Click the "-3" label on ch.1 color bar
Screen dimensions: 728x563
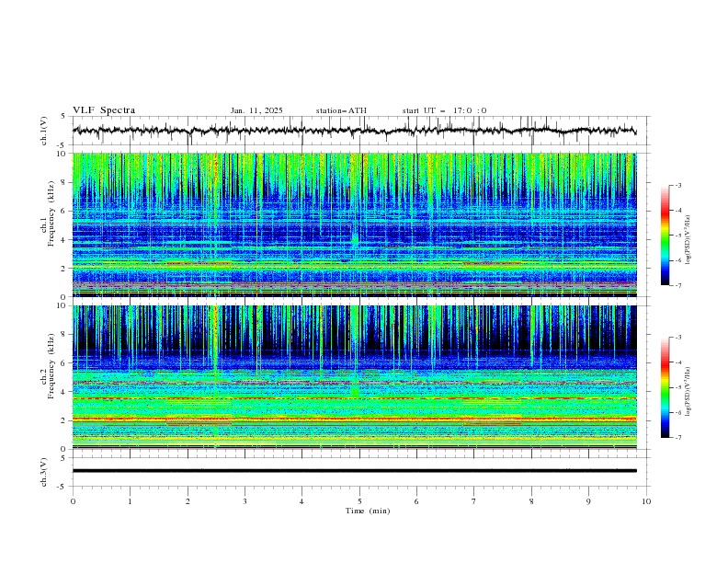[677, 185]
